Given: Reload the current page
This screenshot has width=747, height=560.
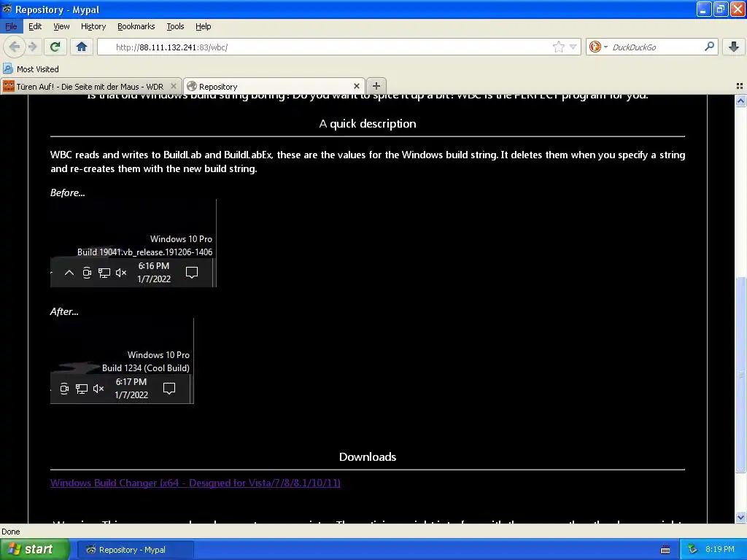Looking at the screenshot, I should 55,47.
